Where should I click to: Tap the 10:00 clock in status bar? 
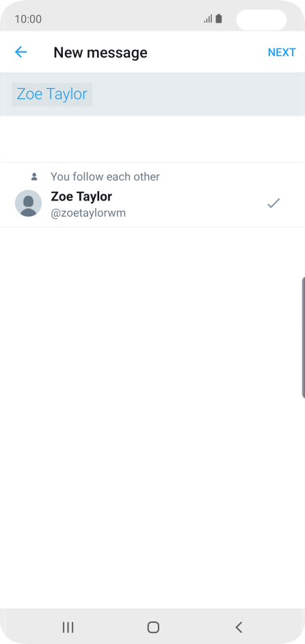(x=28, y=19)
